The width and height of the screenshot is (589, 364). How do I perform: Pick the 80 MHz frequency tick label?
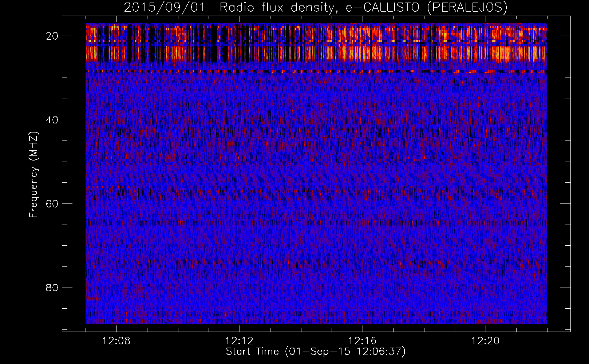[52, 288]
